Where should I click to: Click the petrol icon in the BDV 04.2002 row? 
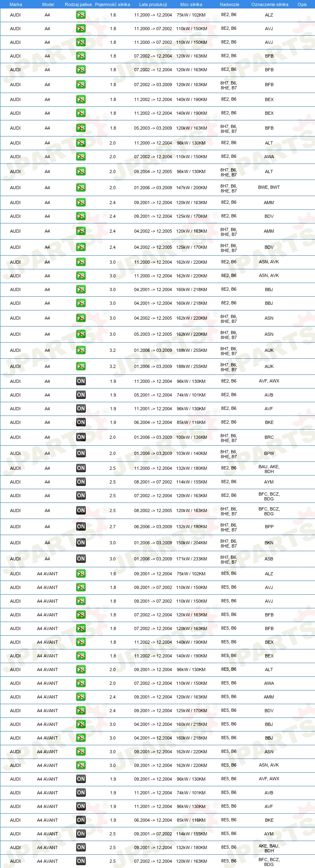(x=81, y=247)
